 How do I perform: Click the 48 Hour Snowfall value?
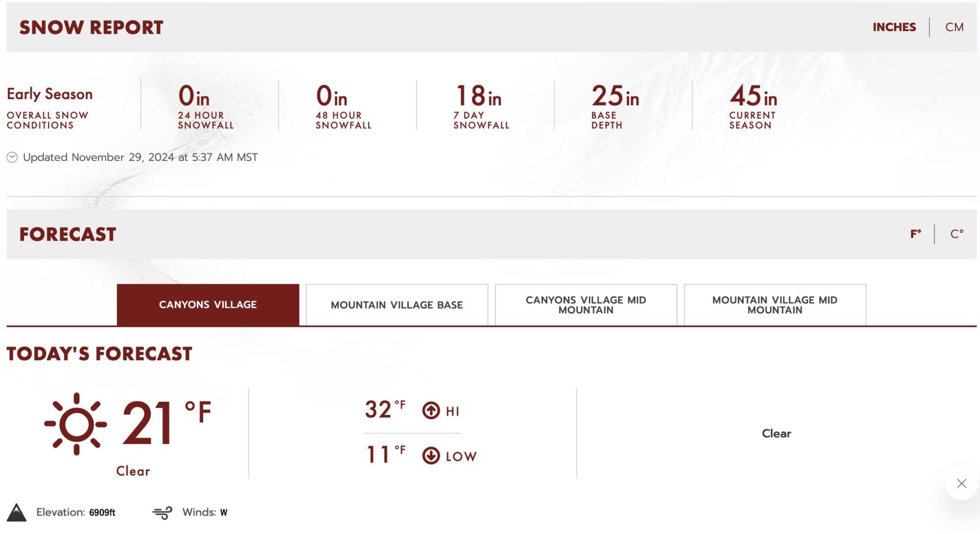(x=331, y=95)
